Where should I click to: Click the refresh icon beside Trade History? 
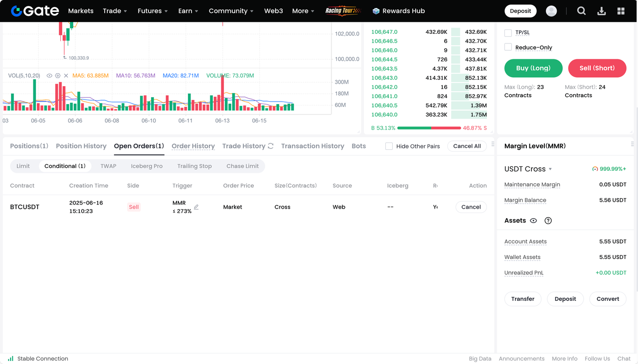click(271, 146)
